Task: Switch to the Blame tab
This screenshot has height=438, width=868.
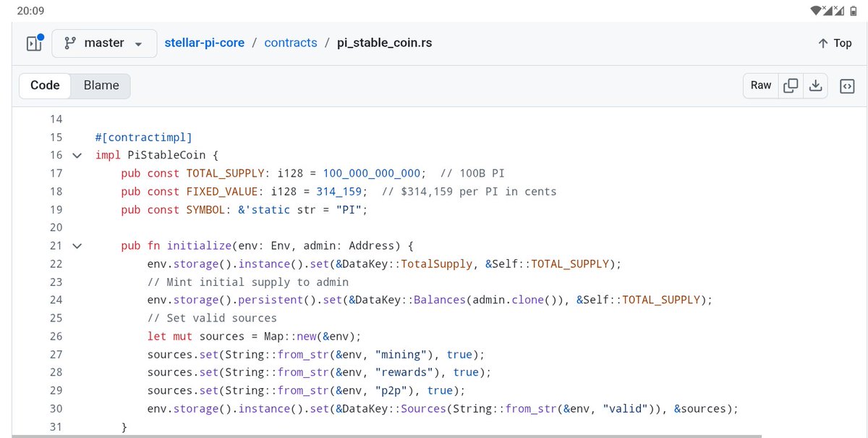Action: pos(101,85)
